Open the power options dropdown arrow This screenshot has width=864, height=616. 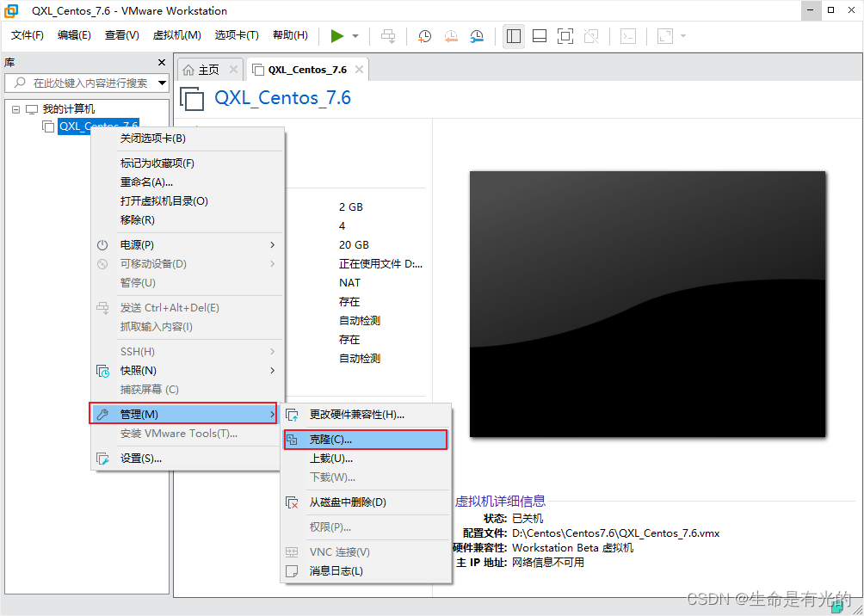click(x=355, y=36)
